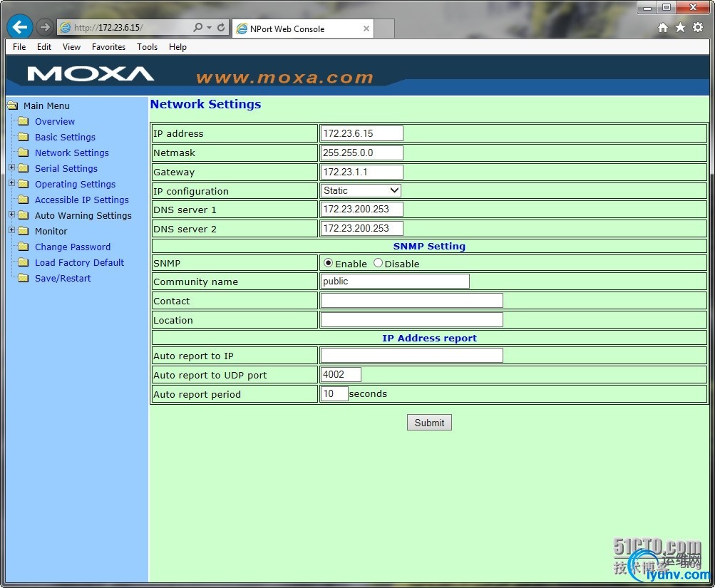
Task: Click the Community name field
Action: pos(395,282)
